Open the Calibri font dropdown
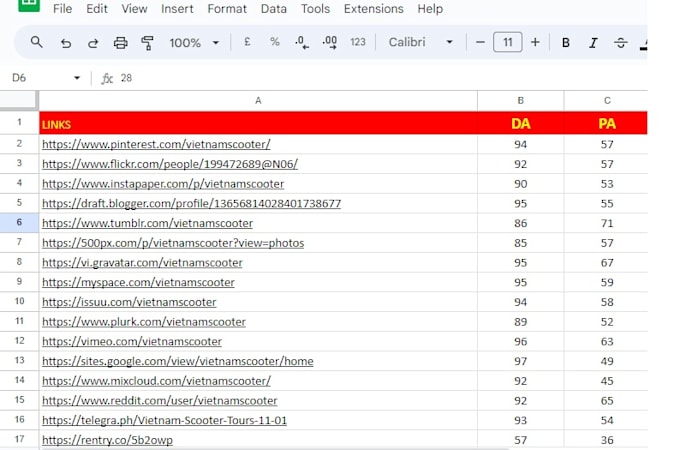Viewport: 680px width, 450px height. click(x=421, y=42)
